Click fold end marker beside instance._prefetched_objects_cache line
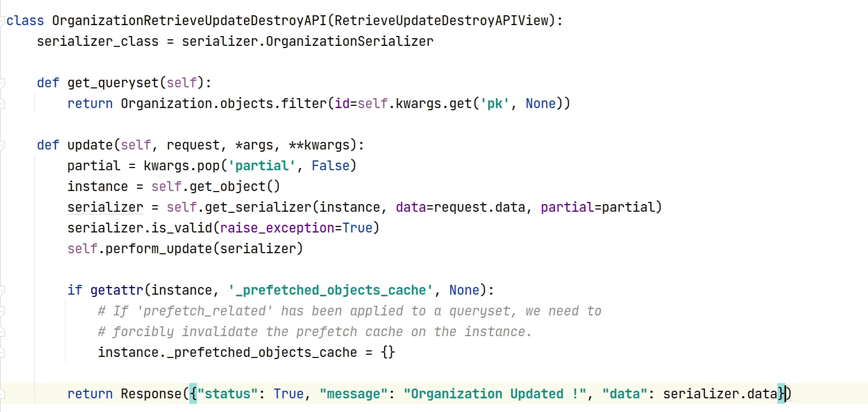The height and width of the screenshot is (412, 868). click(x=3, y=353)
